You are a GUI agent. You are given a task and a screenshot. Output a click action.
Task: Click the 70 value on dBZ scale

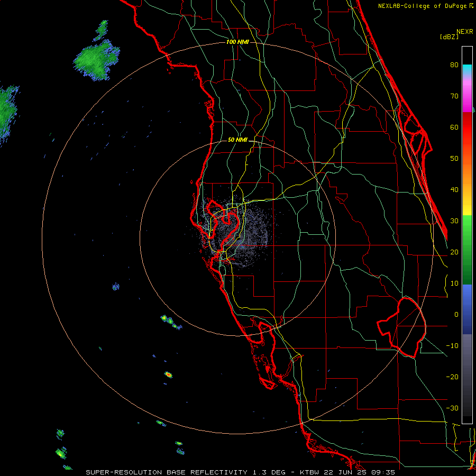click(x=454, y=96)
